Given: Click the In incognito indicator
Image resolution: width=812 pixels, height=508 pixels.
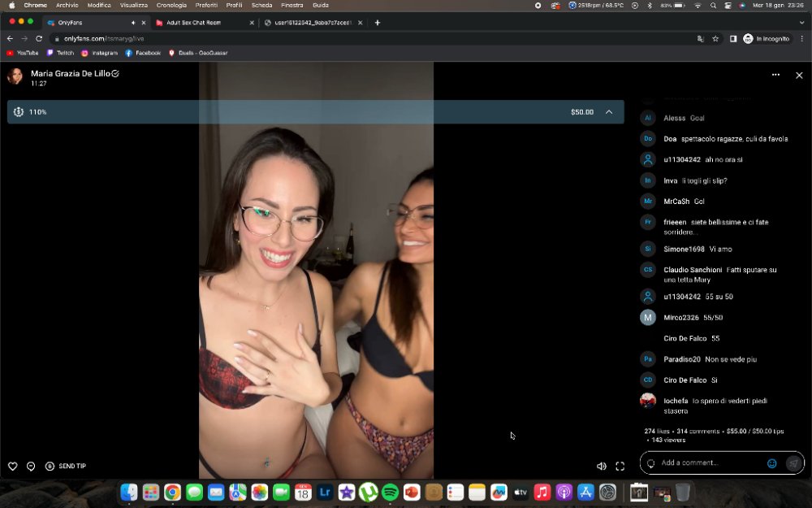Looking at the screenshot, I should click(x=767, y=38).
